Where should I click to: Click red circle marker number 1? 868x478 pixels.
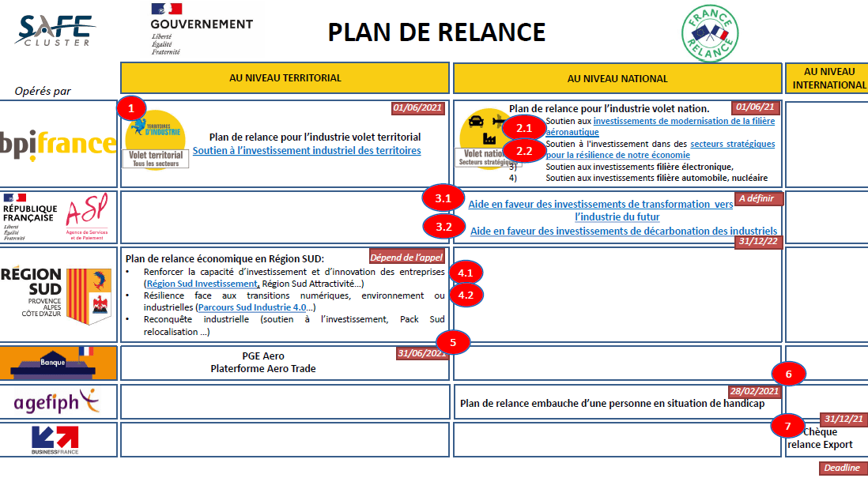tap(132, 107)
